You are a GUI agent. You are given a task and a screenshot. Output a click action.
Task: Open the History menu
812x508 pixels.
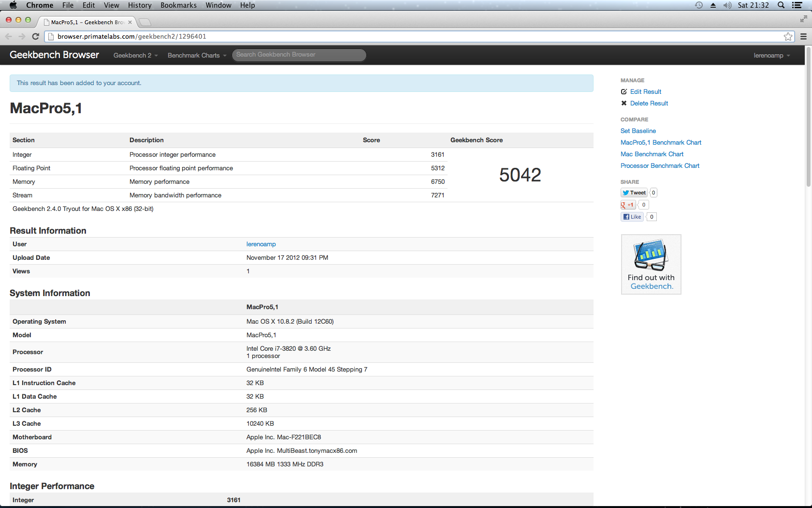coord(140,5)
